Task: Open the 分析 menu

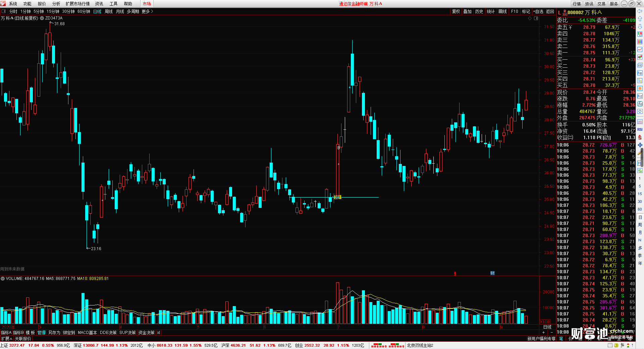Action: [x=56, y=4]
